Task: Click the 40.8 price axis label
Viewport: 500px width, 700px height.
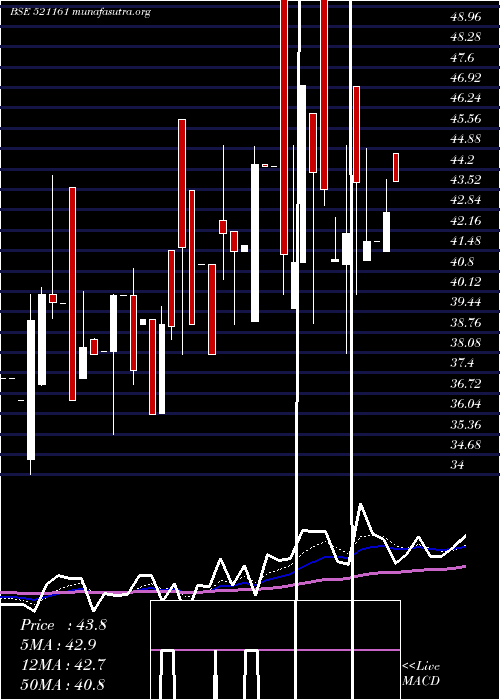Action: [x=462, y=262]
